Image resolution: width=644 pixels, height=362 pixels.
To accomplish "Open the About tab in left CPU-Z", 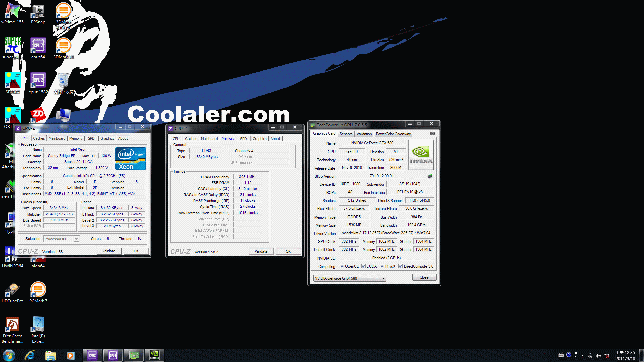I will point(123,138).
